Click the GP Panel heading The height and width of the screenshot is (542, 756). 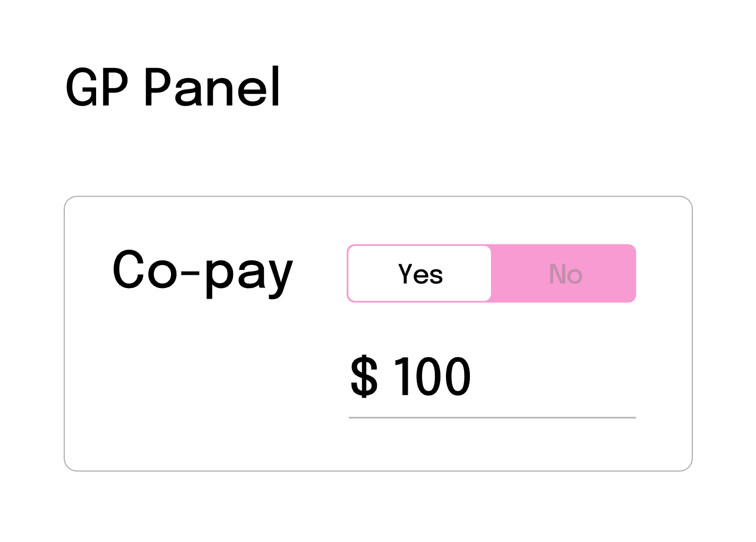pos(173,88)
